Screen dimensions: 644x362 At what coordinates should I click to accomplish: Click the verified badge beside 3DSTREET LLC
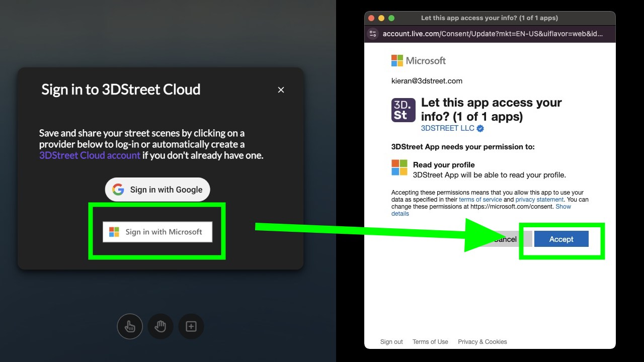pos(479,128)
